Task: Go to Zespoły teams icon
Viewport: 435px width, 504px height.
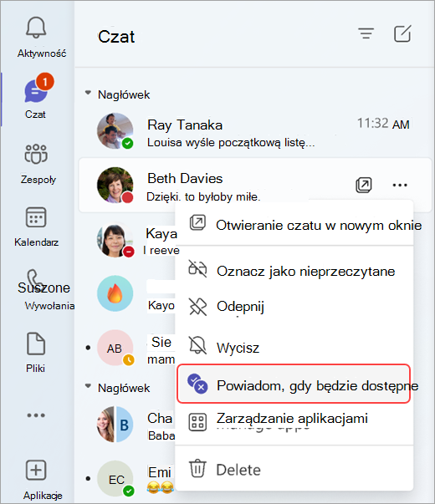Action: (x=36, y=155)
